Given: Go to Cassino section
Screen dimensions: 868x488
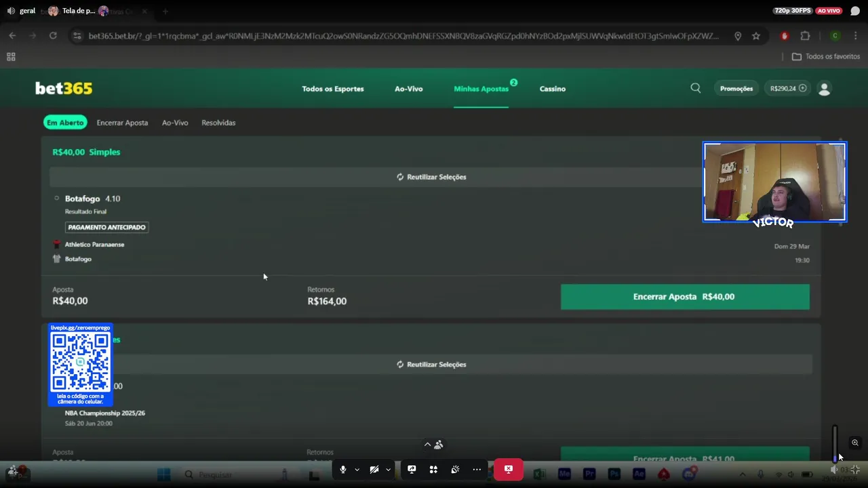Looking at the screenshot, I should [x=553, y=89].
